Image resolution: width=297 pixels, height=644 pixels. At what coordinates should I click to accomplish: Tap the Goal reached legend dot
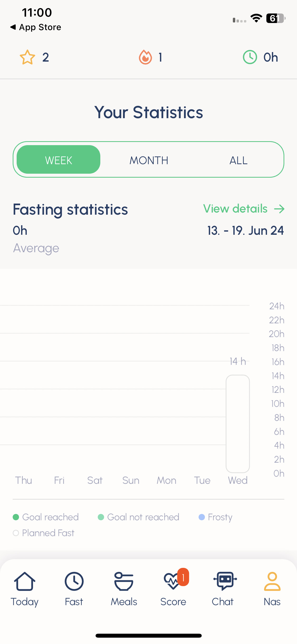(x=16, y=517)
